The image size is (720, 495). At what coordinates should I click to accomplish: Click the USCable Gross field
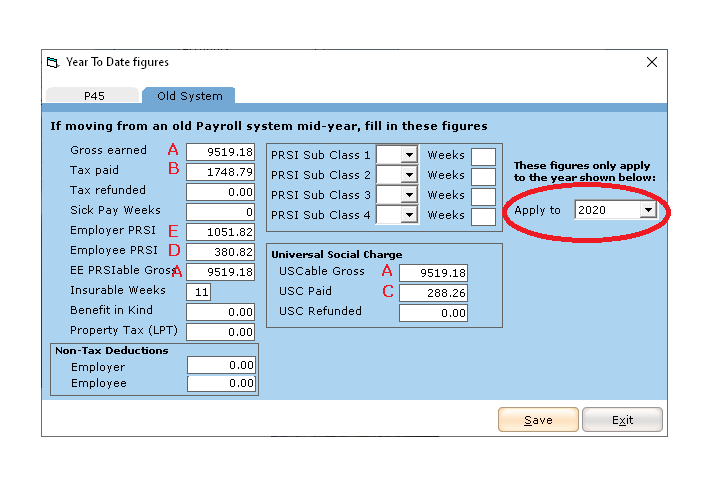(x=433, y=273)
